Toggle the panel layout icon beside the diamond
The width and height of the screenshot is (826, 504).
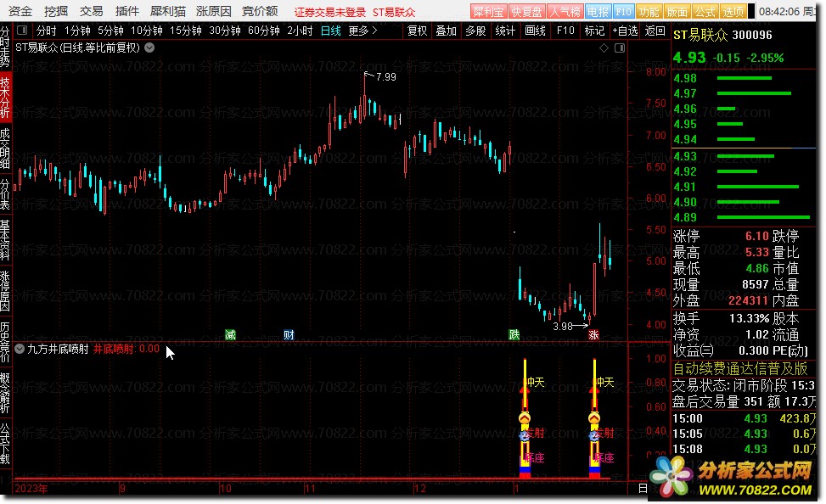pyautogui.click(x=620, y=48)
